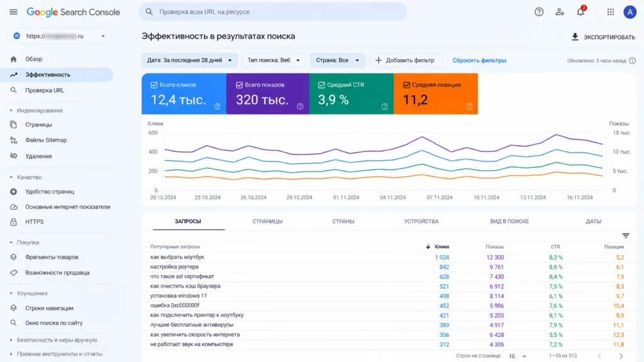Open the table filter icon
This screenshot has height=362, width=644.
(626, 236)
